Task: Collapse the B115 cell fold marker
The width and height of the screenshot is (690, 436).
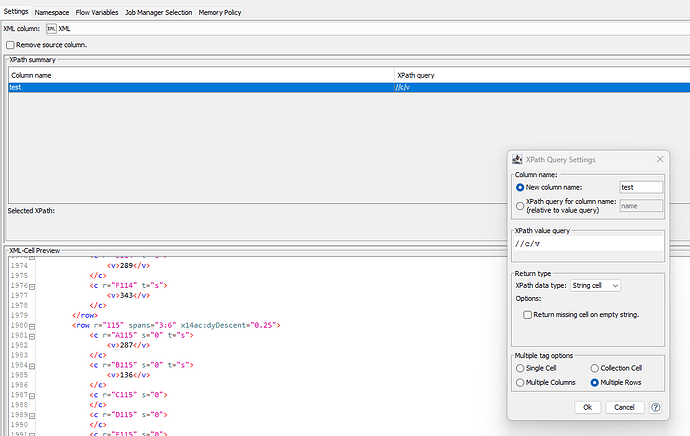Action: click(x=32, y=364)
